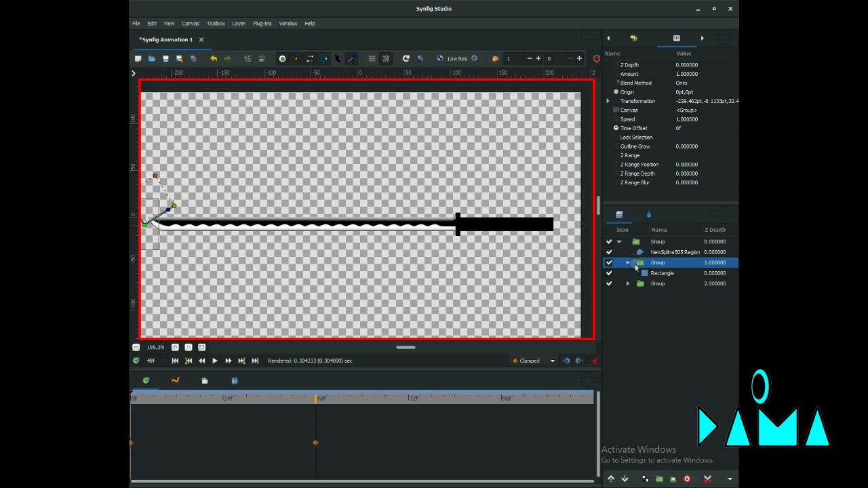The width and height of the screenshot is (868, 488).
Task: Click the render settings clapperboard icon
Action: point(248,59)
